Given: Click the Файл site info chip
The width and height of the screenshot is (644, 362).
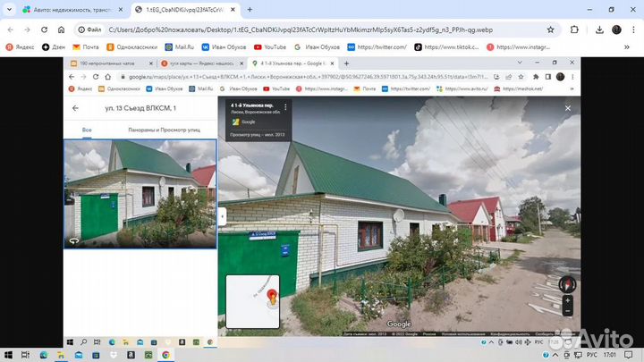Looking at the screenshot, I should tap(90, 30).
